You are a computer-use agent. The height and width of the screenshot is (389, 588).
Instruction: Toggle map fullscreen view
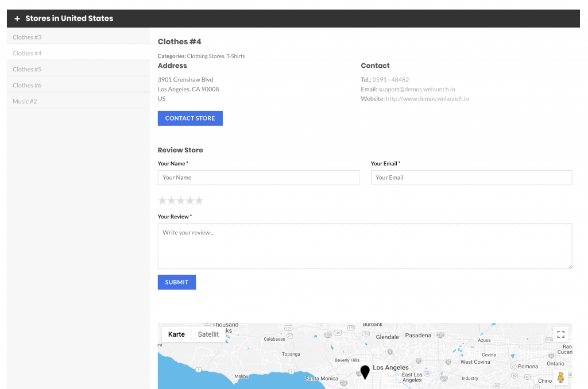(560, 334)
